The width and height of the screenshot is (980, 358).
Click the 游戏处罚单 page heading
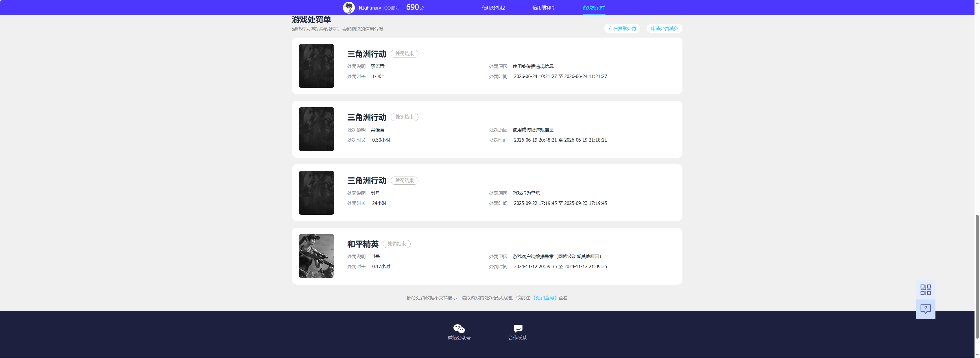coord(311,19)
